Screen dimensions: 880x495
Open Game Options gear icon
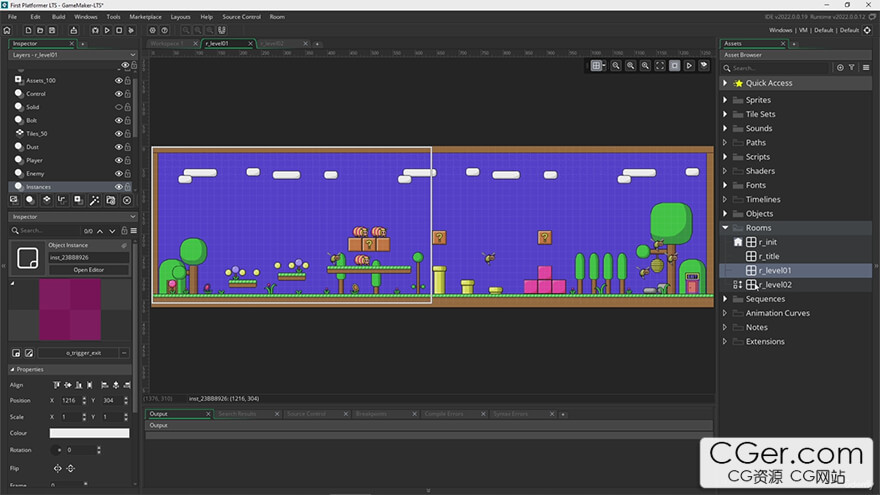(152, 30)
